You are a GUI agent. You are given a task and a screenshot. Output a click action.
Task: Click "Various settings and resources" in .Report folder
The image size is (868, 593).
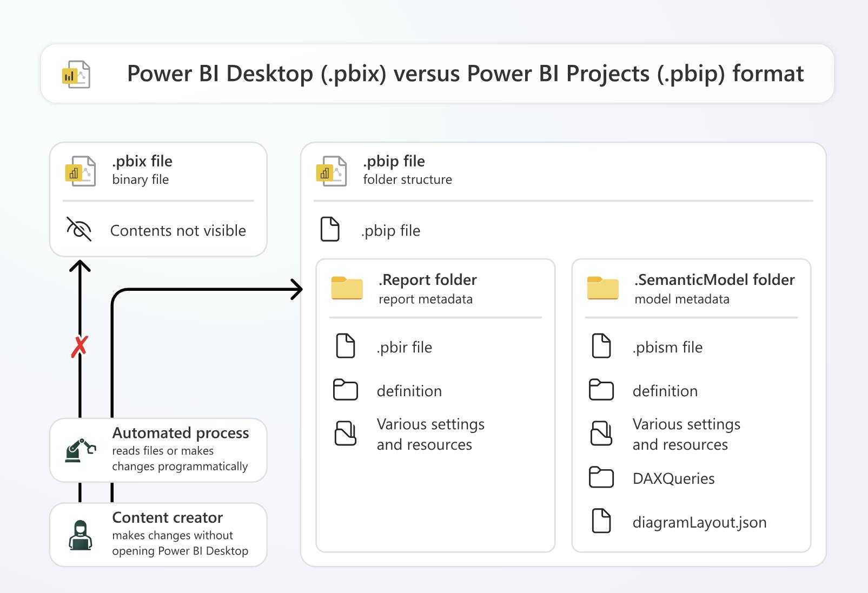coord(430,434)
